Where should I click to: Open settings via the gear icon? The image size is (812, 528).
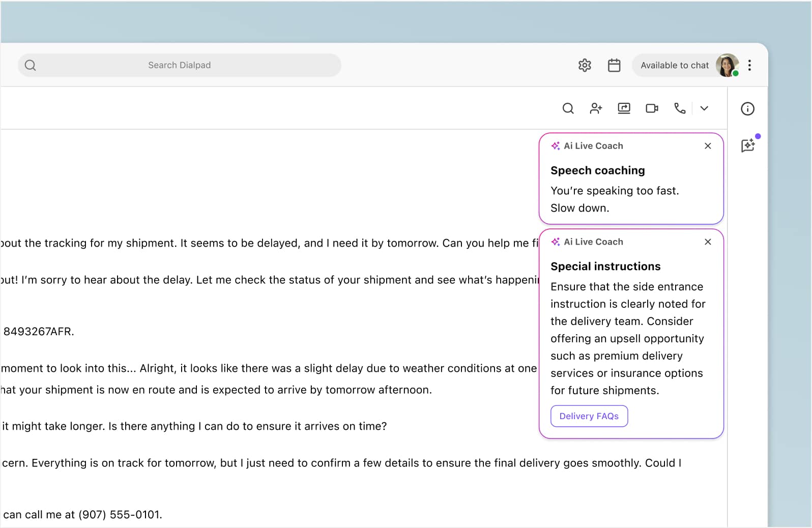point(585,66)
